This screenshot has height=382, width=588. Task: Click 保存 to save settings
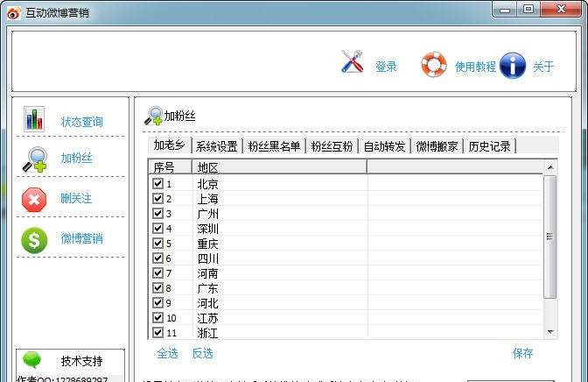click(522, 353)
